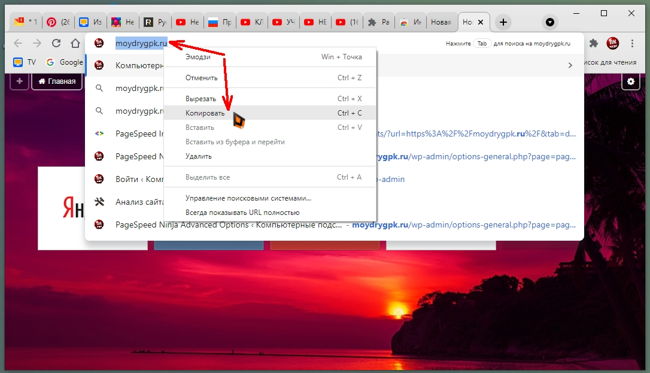This screenshot has width=650, height=373.
Task: Select the 'Войти ‹ Ком...' suggestion
Action: point(334,179)
